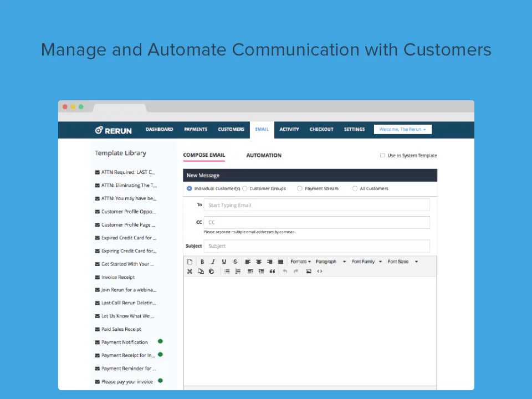Expand the Font Family dropdown
The width and height of the screenshot is (532, 399).
click(x=367, y=262)
